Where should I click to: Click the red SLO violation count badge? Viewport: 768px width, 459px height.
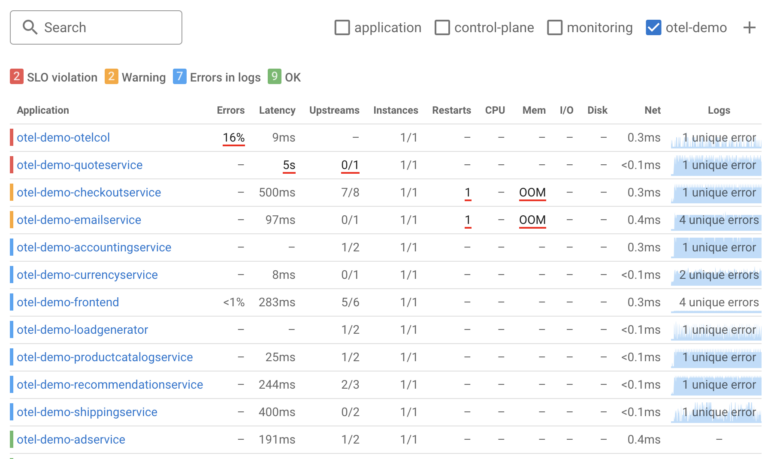[17, 77]
